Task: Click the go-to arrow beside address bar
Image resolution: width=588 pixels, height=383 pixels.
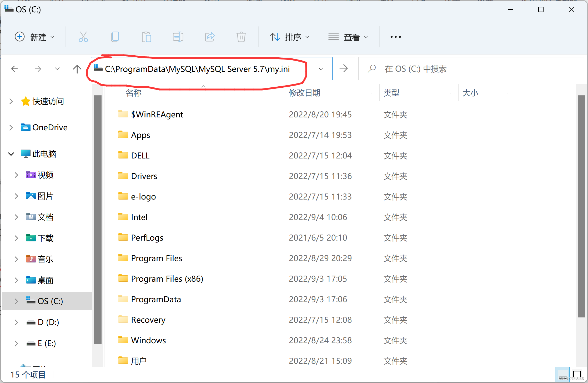Action: pos(343,69)
